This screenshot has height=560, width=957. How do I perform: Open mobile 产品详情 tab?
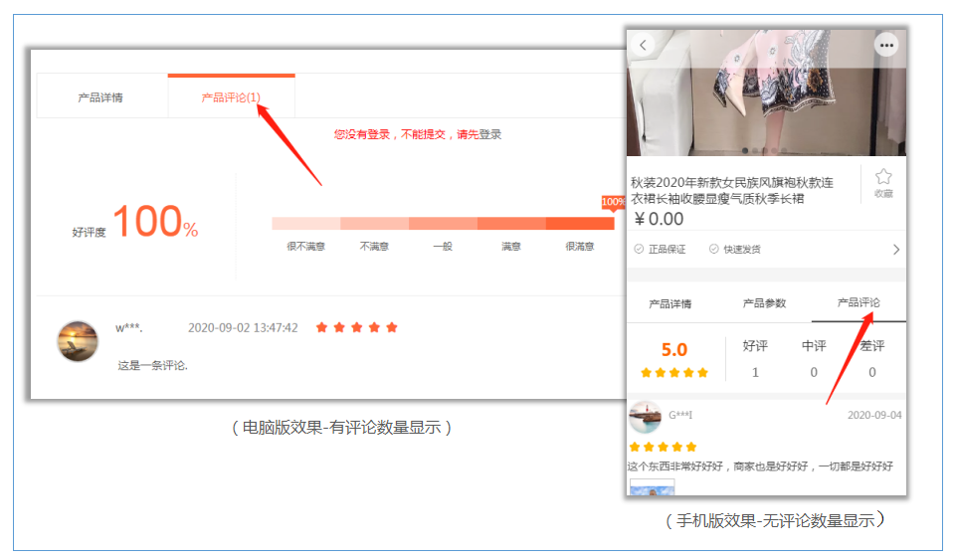(670, 303)
